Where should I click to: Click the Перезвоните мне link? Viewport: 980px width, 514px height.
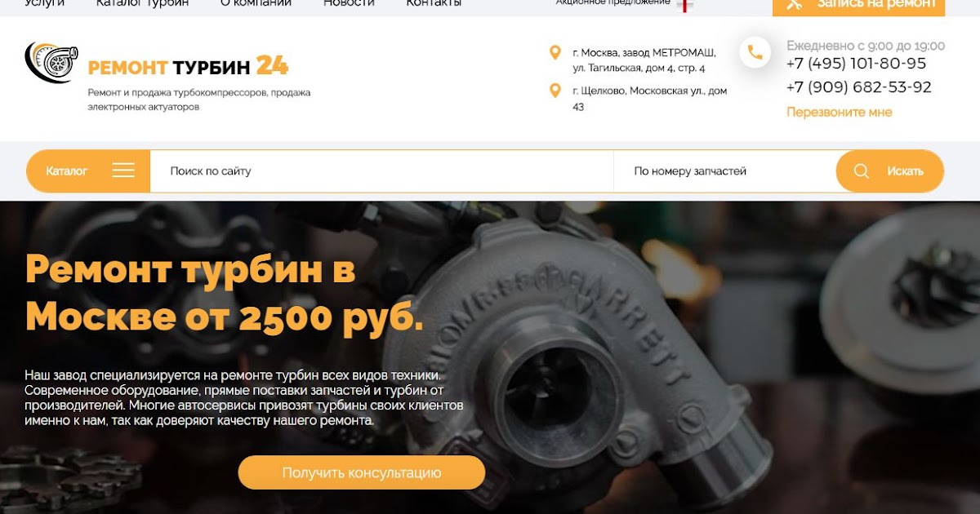pyautogui.click(x=840, y=113)
